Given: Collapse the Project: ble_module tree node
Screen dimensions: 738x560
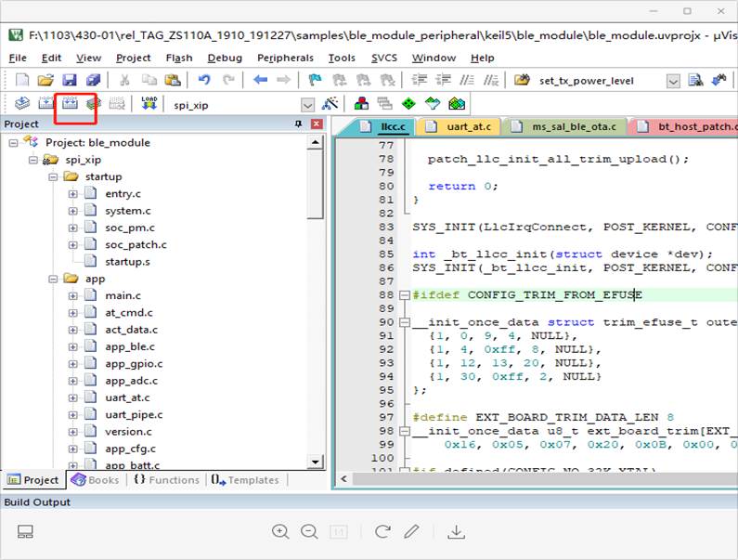Looking at the screenshot, I should [x=13, y=143].
